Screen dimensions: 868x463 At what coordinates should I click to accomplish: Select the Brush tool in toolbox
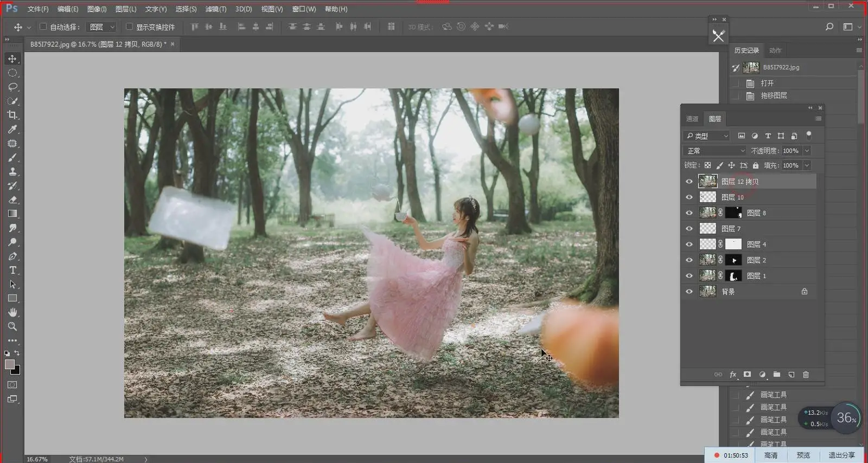coord(12,157)
